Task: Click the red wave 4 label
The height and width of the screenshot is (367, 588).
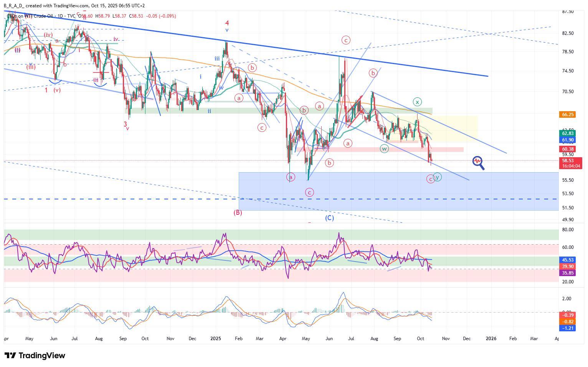Action: click(x=227, y=23)
